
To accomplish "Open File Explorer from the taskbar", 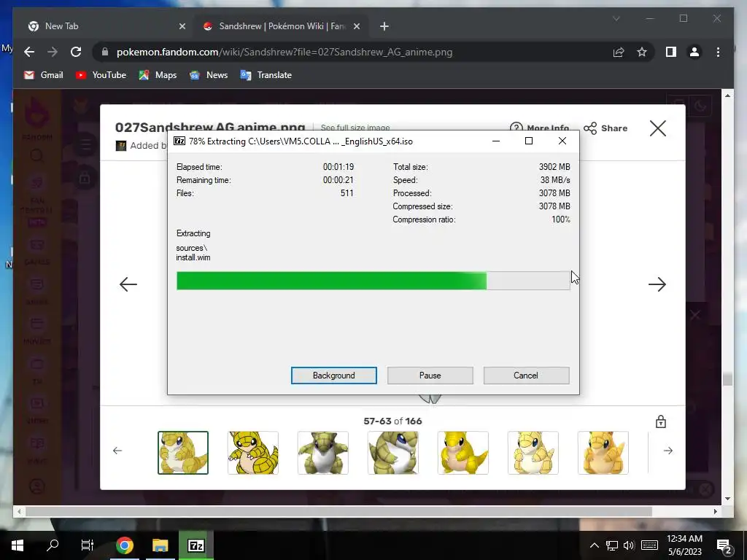I will (x=160, y=545).
